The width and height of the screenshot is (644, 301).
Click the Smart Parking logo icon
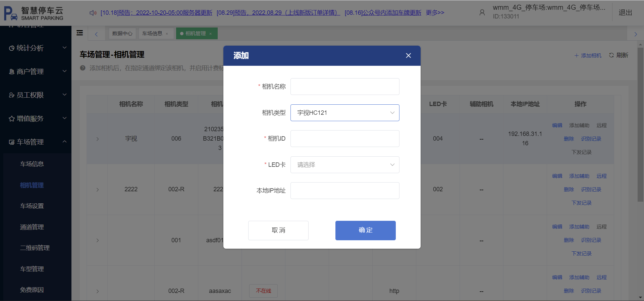10,13
